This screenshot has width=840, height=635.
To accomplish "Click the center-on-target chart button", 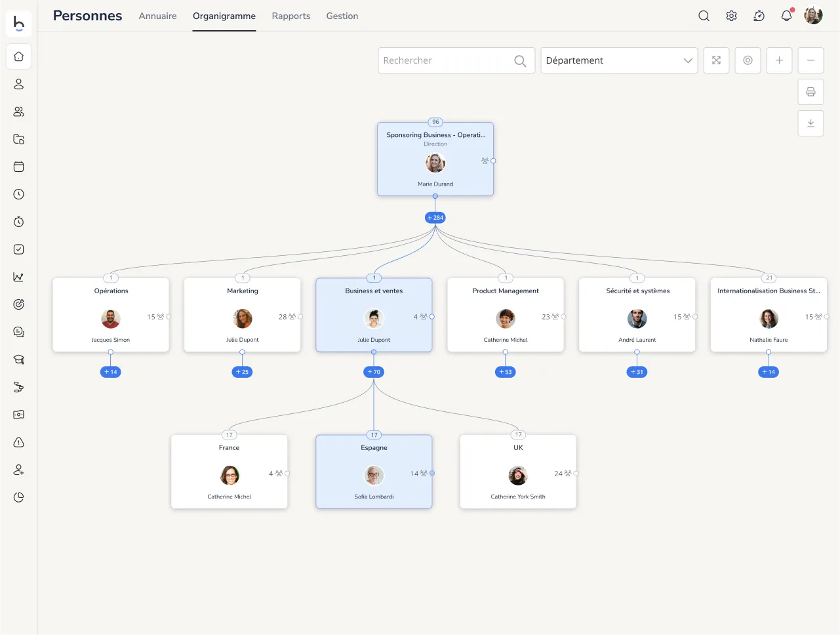I will [748, 60].
